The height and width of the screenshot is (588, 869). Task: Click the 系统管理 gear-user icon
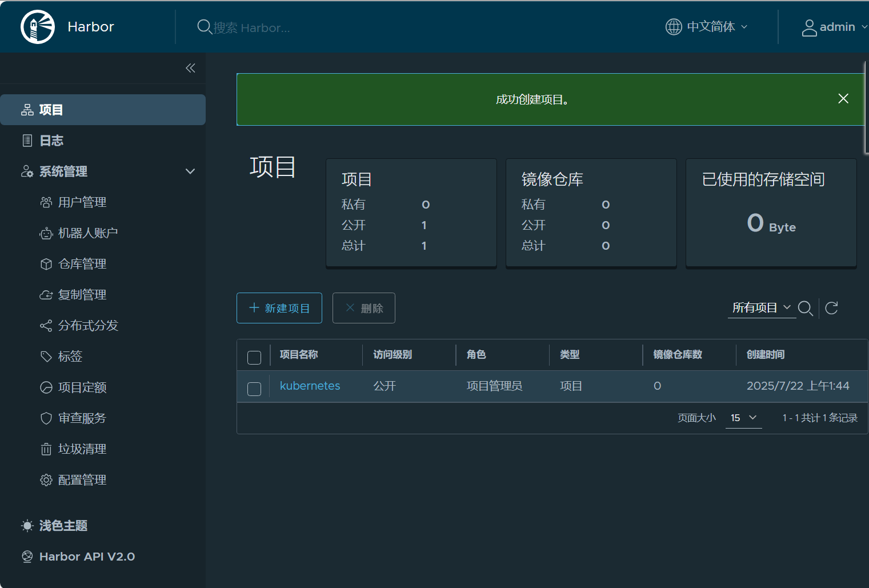[x=27, y=171]
